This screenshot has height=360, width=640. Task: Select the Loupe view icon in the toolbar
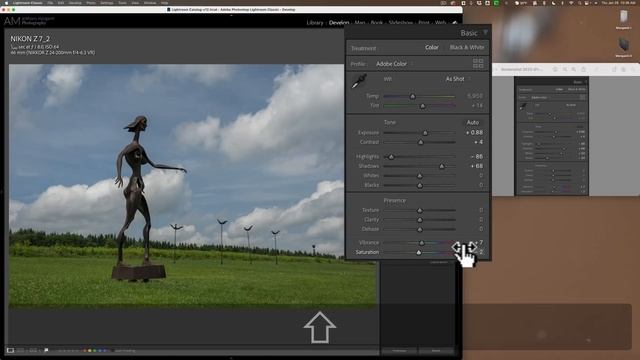point(10,350)
